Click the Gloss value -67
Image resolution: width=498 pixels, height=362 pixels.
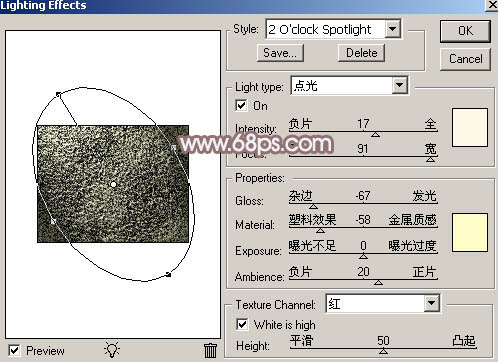pyautogui.click(x=363, y=195)
